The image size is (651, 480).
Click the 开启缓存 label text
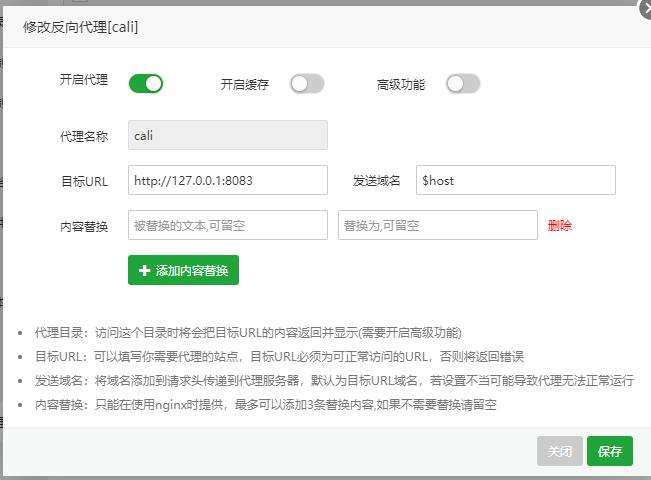pyautogui.click(x=245, y=85)
